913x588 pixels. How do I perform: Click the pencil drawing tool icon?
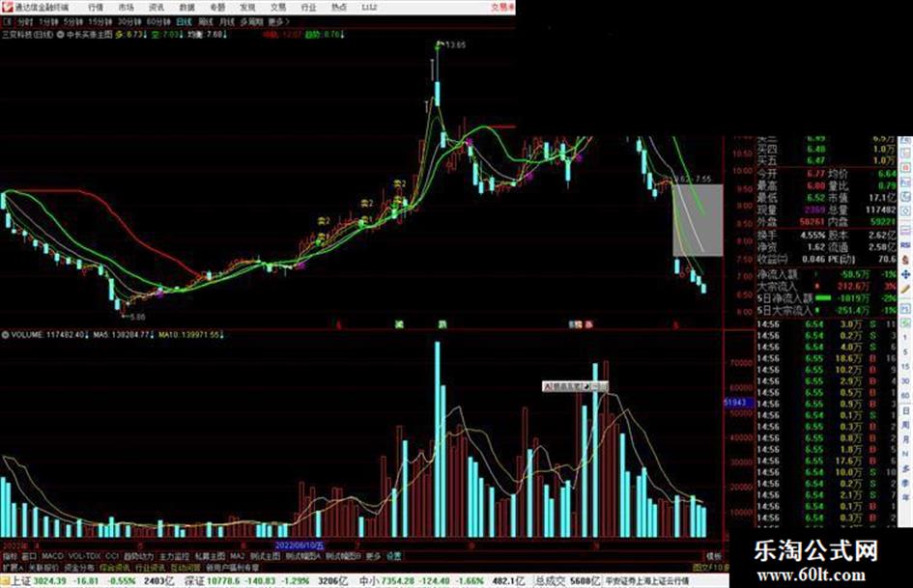pos(905,289)
